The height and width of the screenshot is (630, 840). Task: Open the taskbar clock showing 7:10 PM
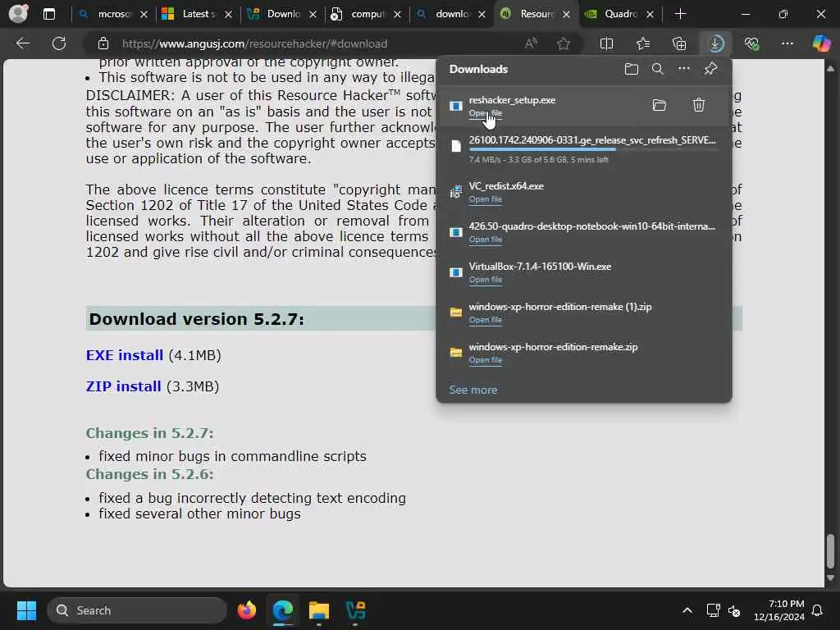pos(779,610)
